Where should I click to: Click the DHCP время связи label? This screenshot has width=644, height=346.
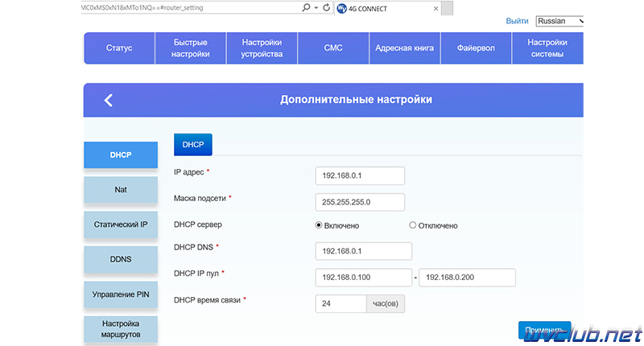(207, 300)
